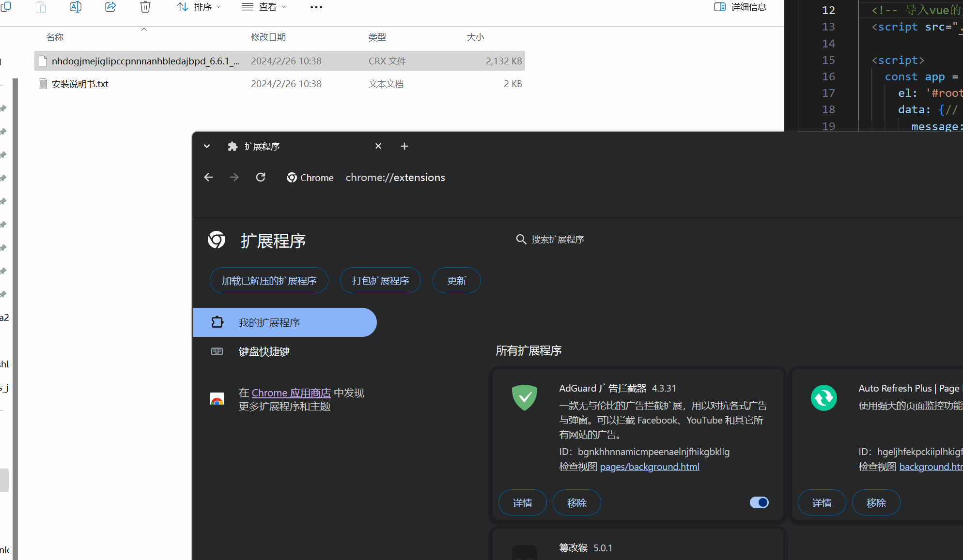963x560 pixels.
Task: Click the page refresh icon
Action: (x=260, y=177)
